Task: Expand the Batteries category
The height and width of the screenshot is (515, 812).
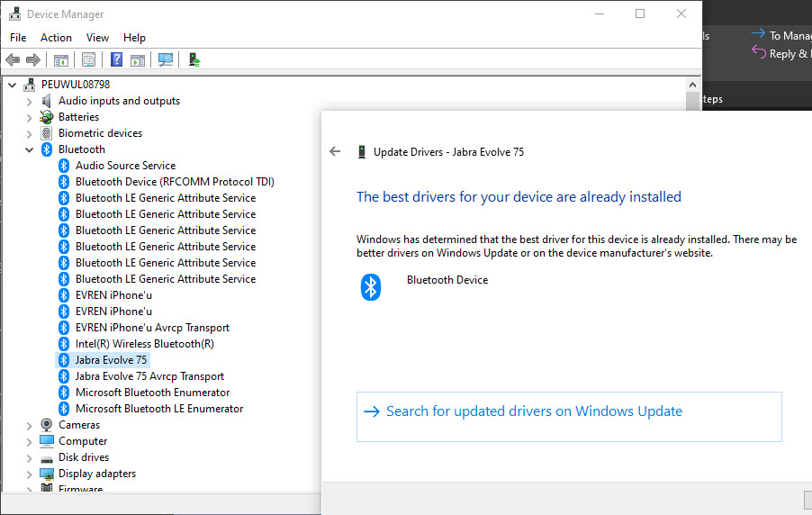Action: tap(30, 118)
